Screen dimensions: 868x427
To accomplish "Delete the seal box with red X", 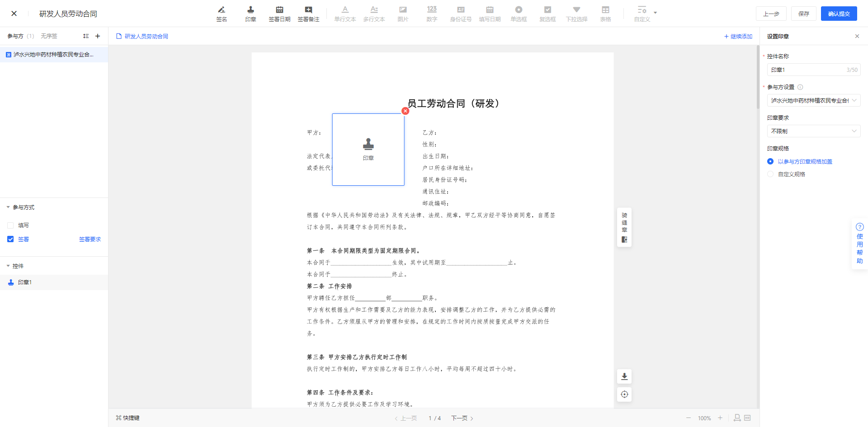I will pyautogui.click(x=406, y=111).
